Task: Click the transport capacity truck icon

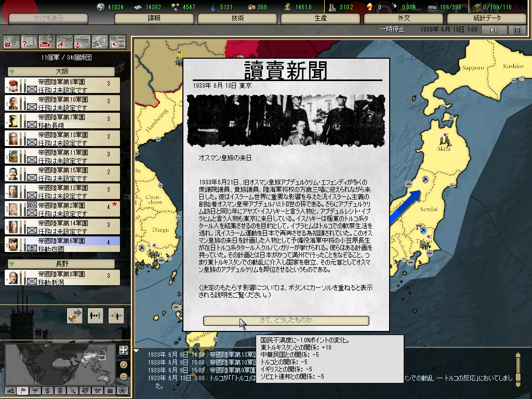Action: tap(432, 7)
